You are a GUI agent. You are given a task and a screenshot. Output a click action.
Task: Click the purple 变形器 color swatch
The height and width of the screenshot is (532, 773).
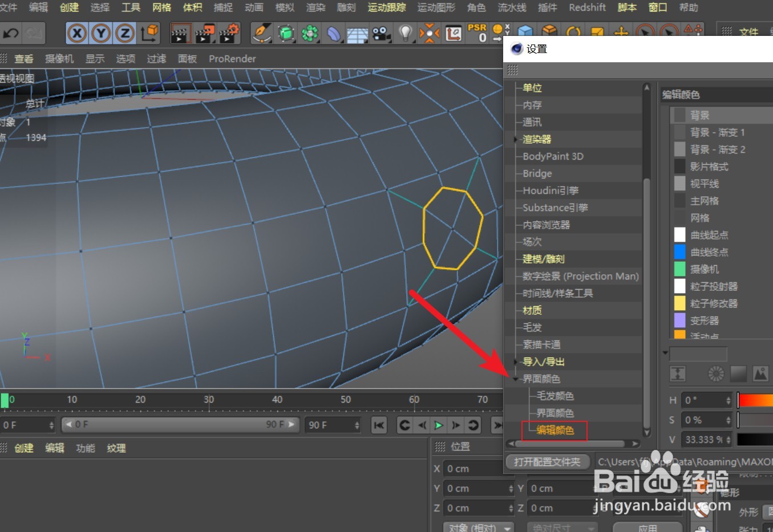(679, 320)
